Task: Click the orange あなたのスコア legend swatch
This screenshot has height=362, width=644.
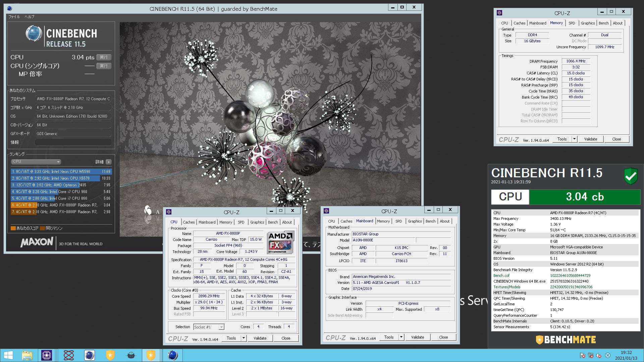Action: point(13,228)
